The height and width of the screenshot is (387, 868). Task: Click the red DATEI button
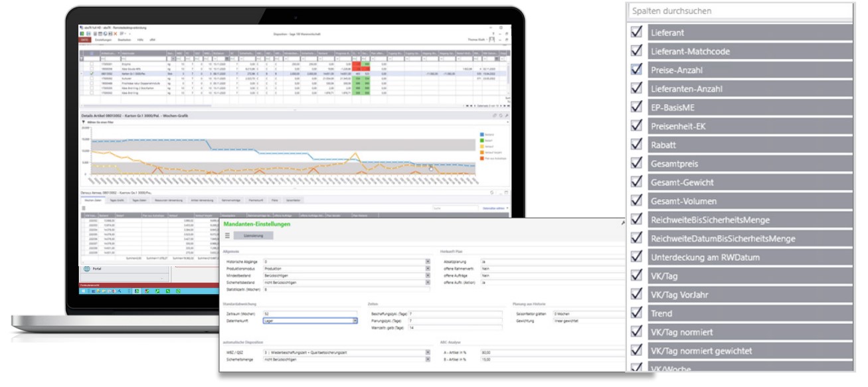point(84,40)
